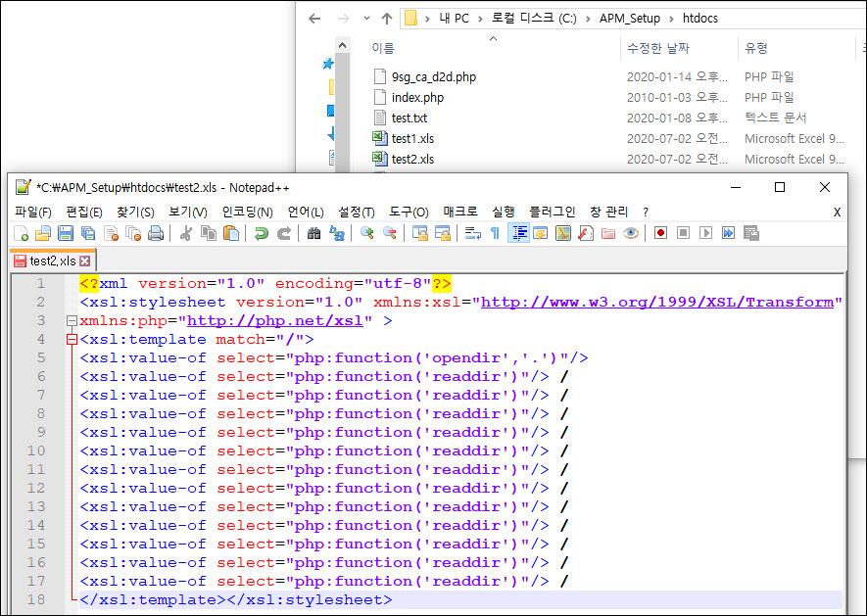Viewport: 867px width, 616px height.
Task: Click the Stop Recording macro icon
Action: coord(684,233)
